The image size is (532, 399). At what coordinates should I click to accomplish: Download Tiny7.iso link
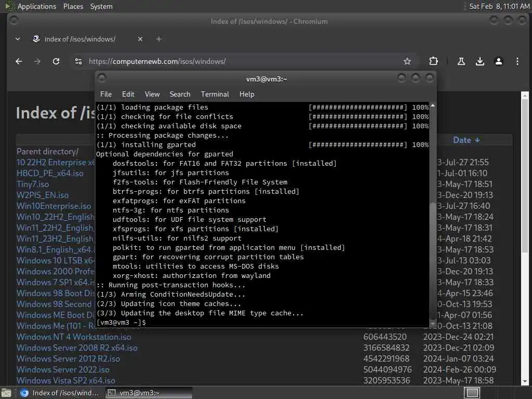pyautogui.click(x=33, y=184)
